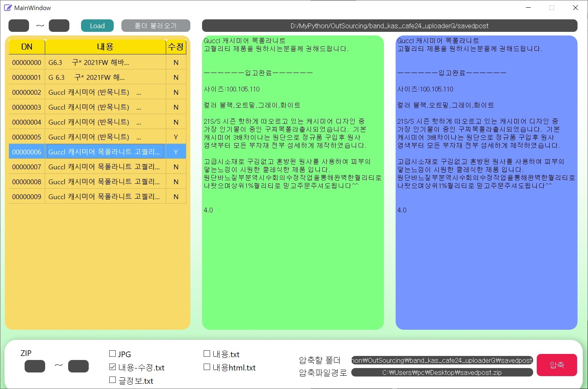Click the 폴더 불러오기 button
Image resolution: width=588 pixels, height=389 pixels.
coord(156,25)
